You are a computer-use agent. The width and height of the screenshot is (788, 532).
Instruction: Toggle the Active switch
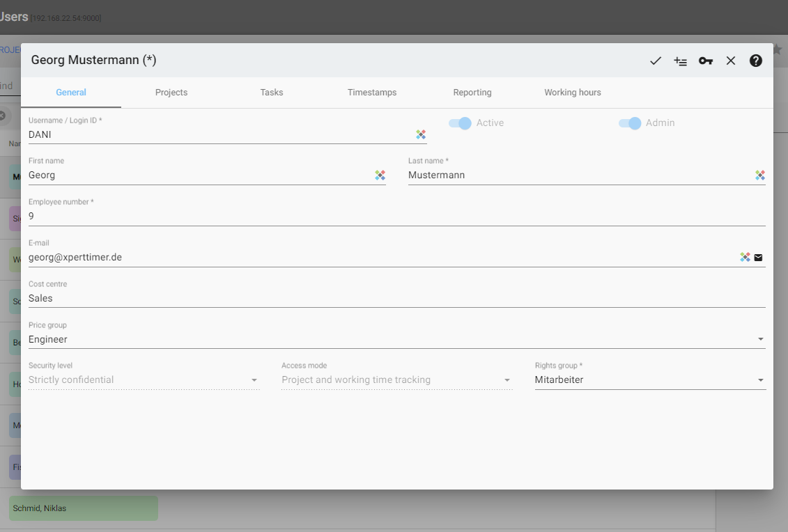tap(461, 123)
